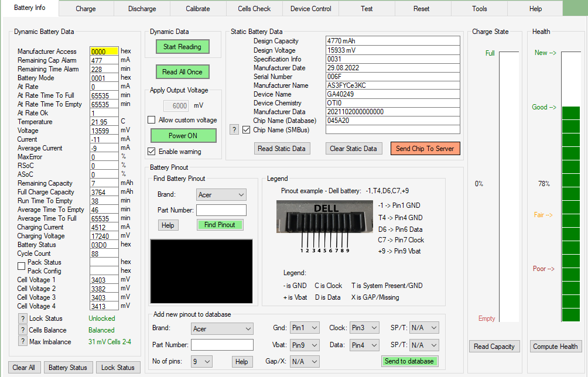588x377 pixels.
Task: Switch to the Calibrate tab
Action: (x=197, y=9)
